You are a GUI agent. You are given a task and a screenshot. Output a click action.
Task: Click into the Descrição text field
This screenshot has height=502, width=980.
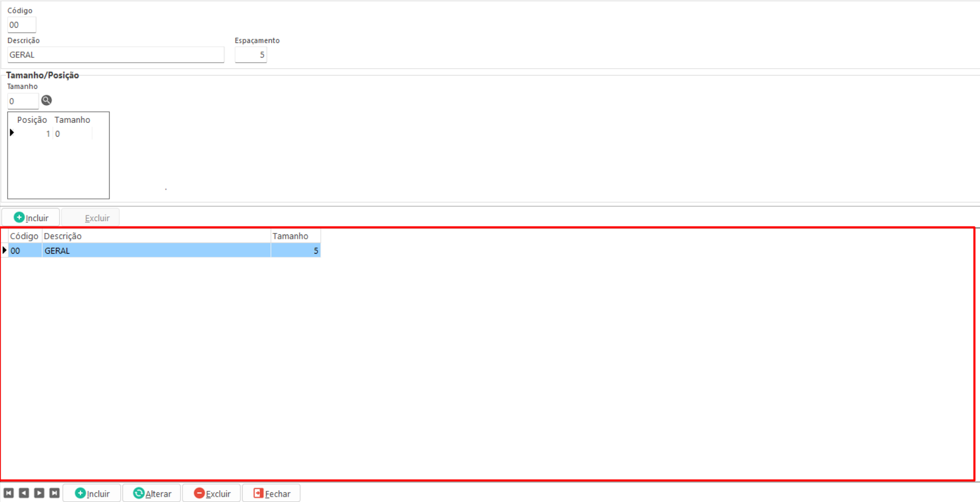coord(115,55)
